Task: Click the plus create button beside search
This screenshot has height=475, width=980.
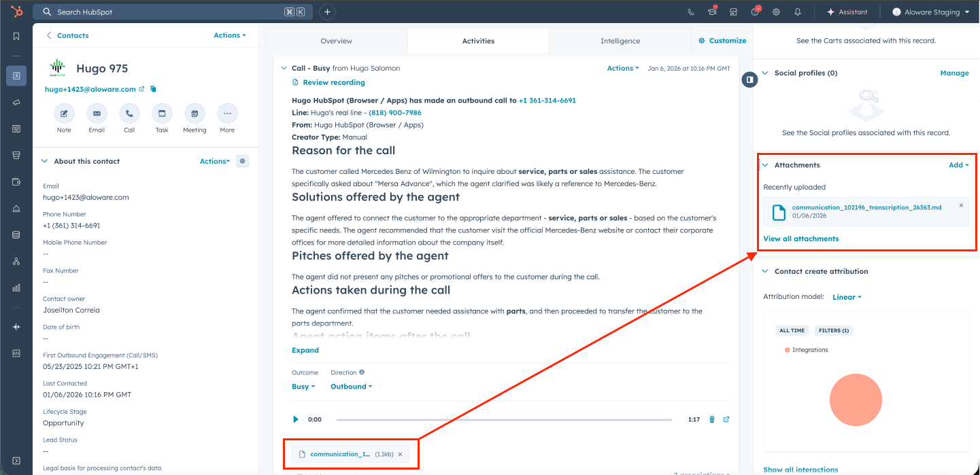Action: [327, 12]
